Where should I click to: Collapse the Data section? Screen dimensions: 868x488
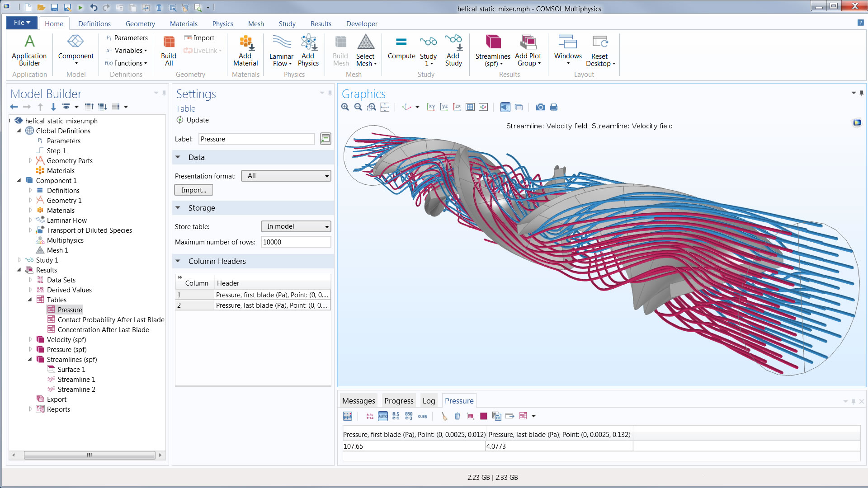(178, 157)
